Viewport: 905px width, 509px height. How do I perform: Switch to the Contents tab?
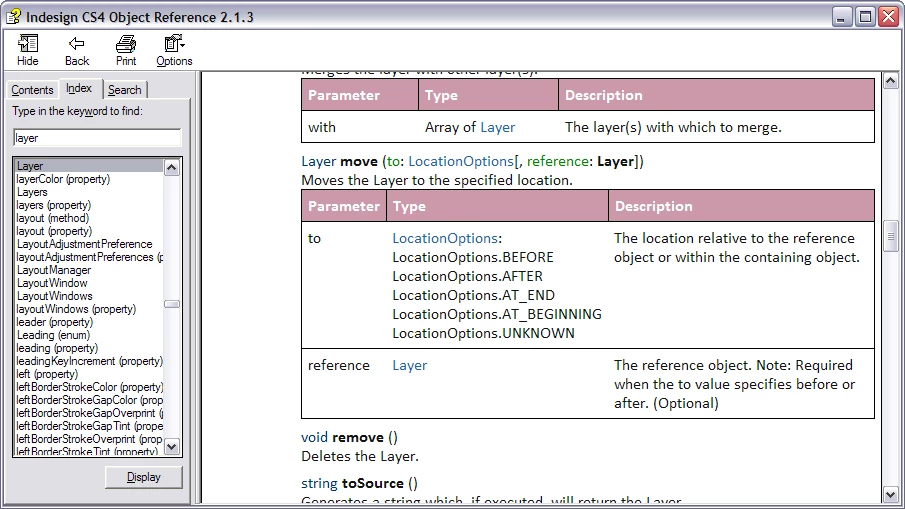[32, 90]
